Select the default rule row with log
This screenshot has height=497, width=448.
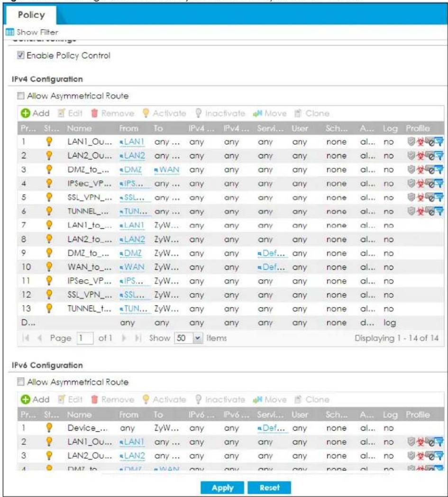click(231, 322)
